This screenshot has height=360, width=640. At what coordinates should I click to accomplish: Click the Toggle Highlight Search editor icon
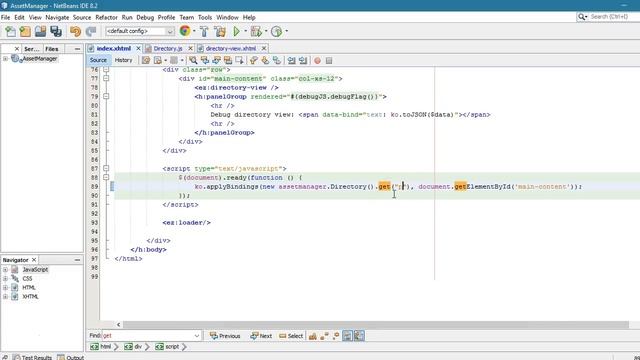click(x=228, y=60)
